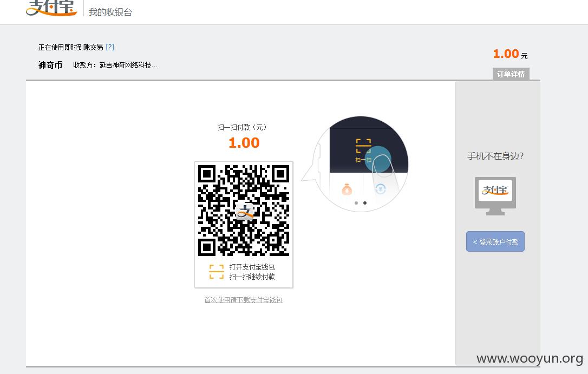This screenshot has height=374, width=588.
Task: Click the 打开支付宝钱包 instruction text
Action: 252,267
